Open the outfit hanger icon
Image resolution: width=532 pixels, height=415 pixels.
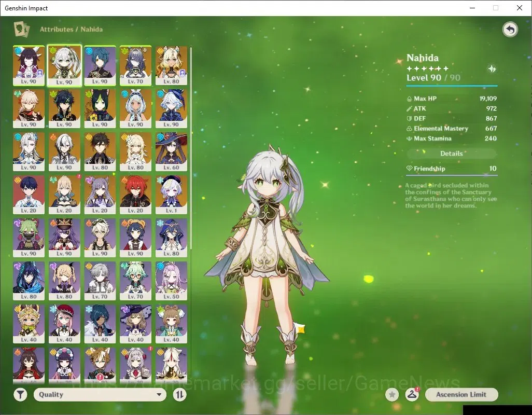[x=412, y=395]
